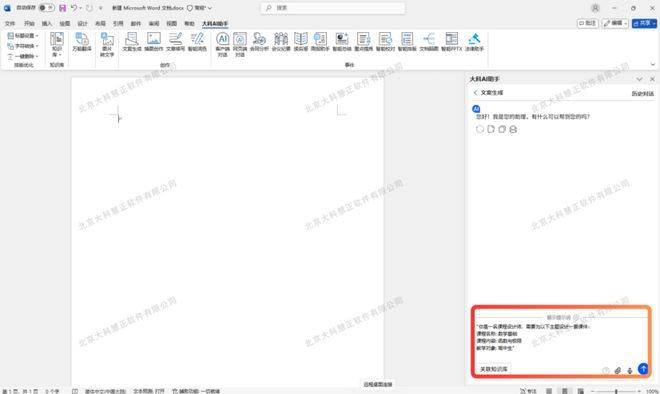Click the blue 共享 Share button
This screenshot has height=394, width=660.
(x=644, y=23)
